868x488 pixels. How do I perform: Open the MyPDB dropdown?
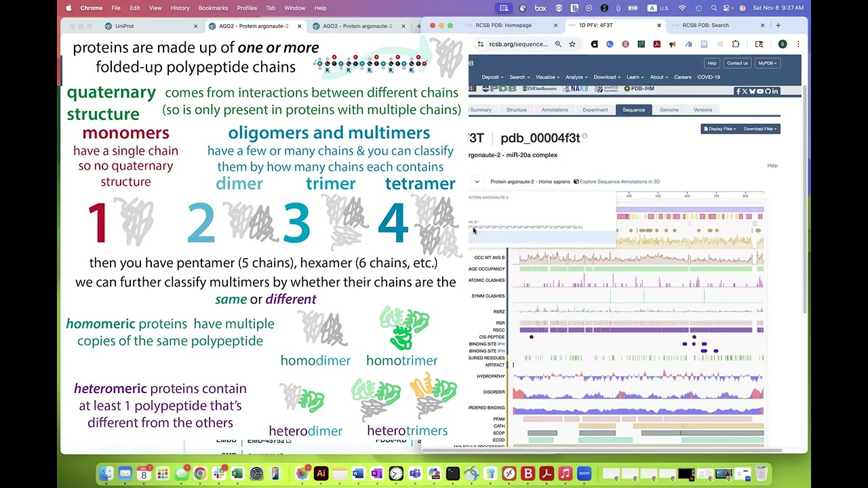[x=767, y=63]
